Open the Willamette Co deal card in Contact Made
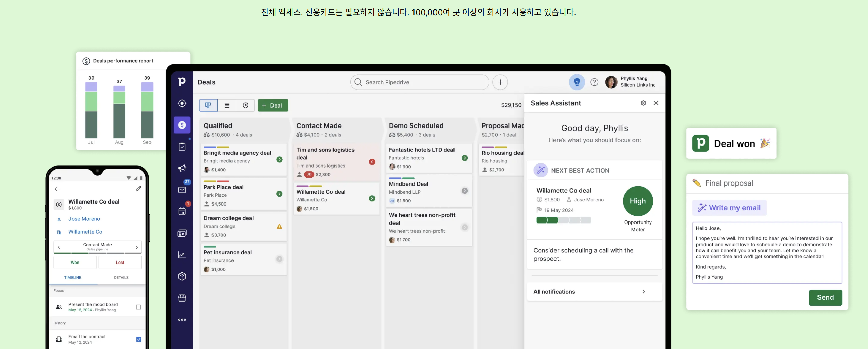 click(336, 199)
